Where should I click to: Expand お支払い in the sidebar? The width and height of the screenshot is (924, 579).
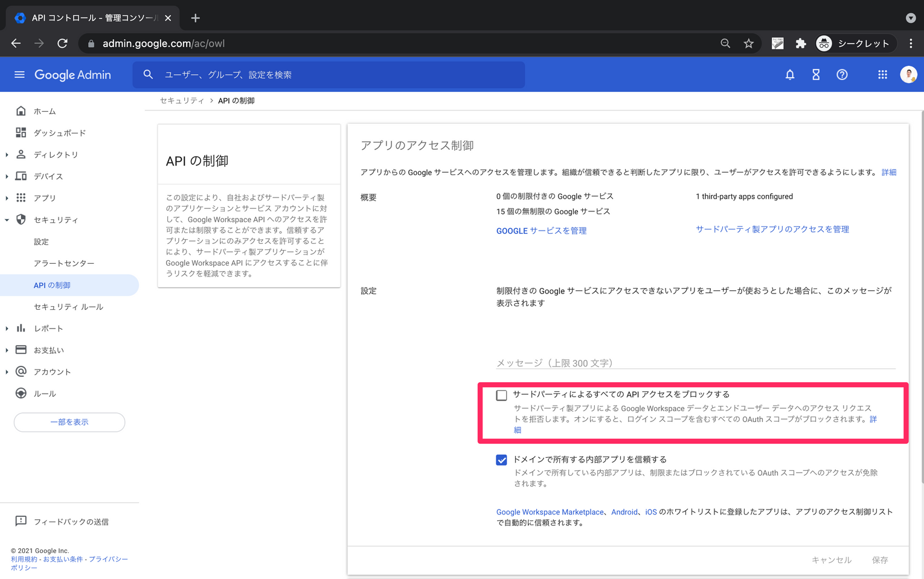click(x=7, y=350)
